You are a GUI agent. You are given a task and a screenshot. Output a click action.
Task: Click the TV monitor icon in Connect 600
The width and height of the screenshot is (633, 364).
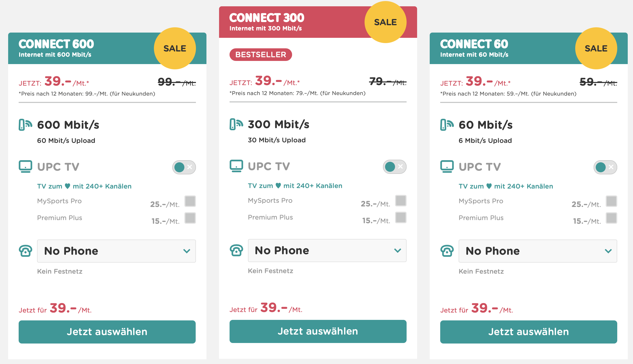(x=25, y=167)
